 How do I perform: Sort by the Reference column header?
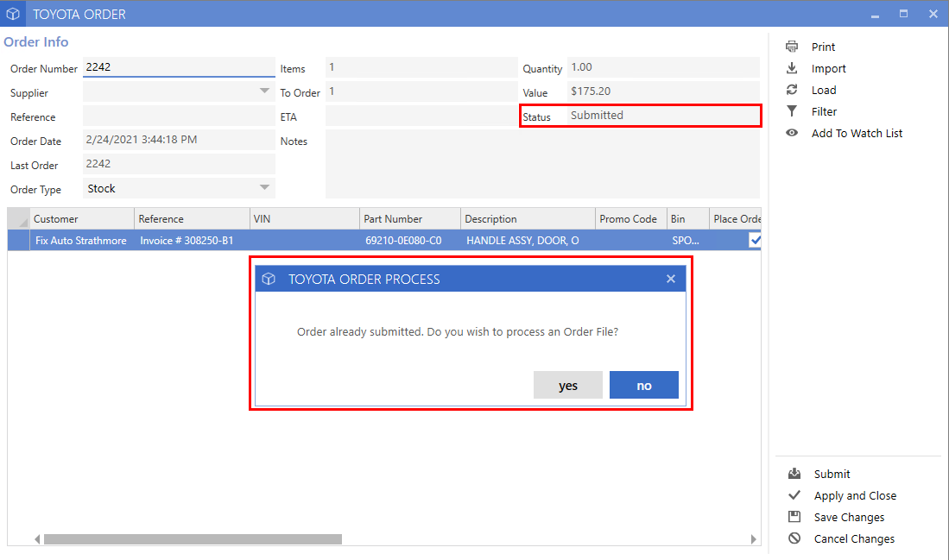[192, 219]
